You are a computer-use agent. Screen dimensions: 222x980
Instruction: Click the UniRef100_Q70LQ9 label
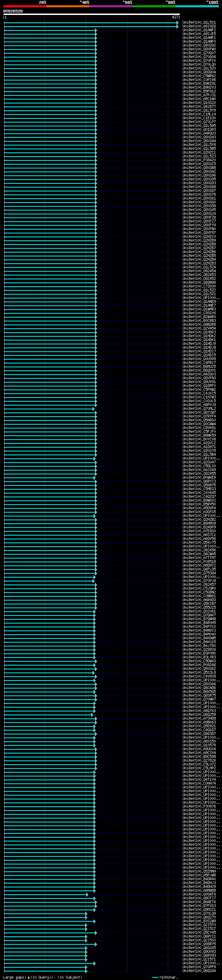click(199, 913)
